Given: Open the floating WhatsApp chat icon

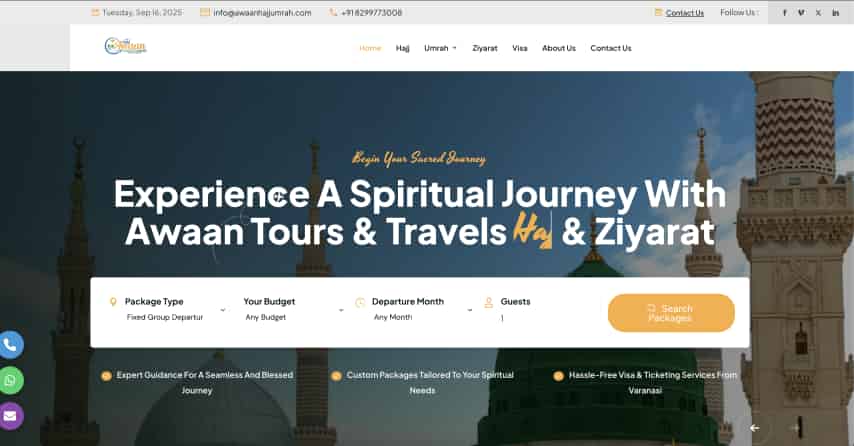Looking at the screenshot, I should [10, 381].
